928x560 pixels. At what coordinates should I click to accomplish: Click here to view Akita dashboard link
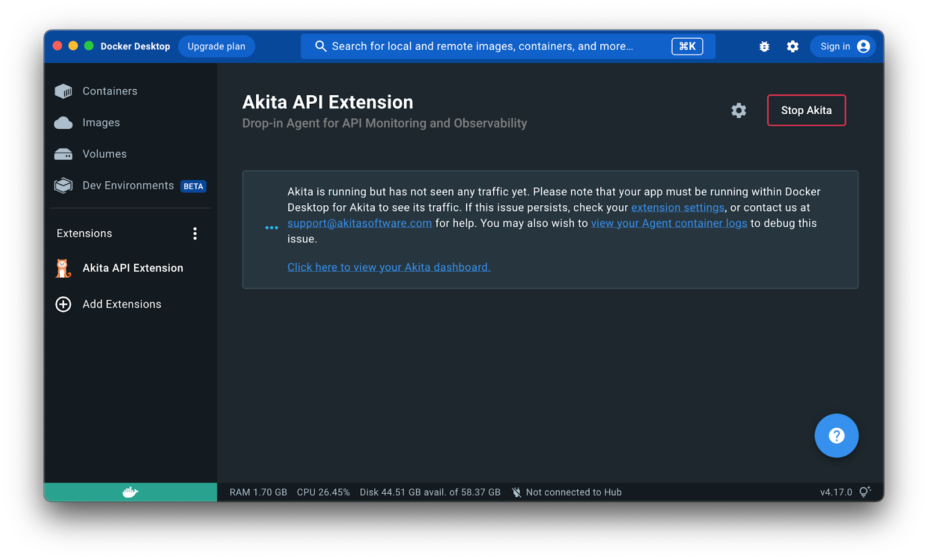point(389,267)
